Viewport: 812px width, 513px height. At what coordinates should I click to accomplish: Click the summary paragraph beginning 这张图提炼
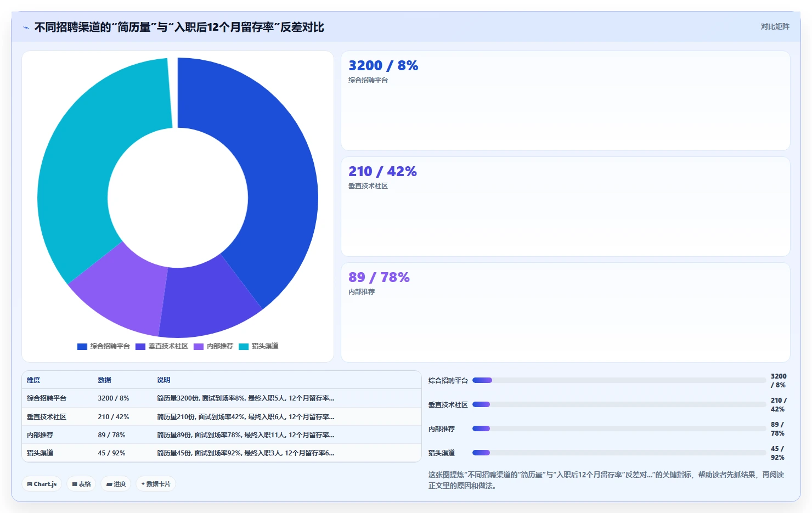pyautogui.click(x=606, y=480)
